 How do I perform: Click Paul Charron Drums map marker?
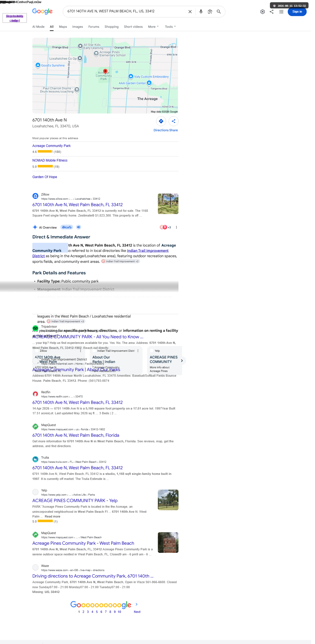point(77,89)
